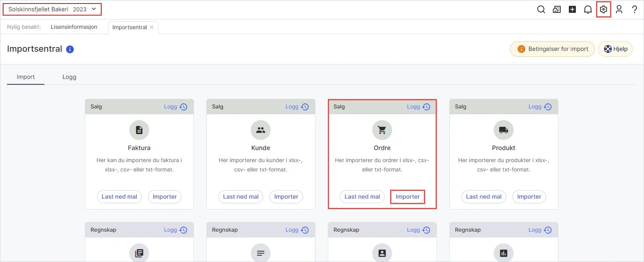Click Importer on the Ordre card
The height and width of the screenshot is (262, 644).
coord(407,197)
